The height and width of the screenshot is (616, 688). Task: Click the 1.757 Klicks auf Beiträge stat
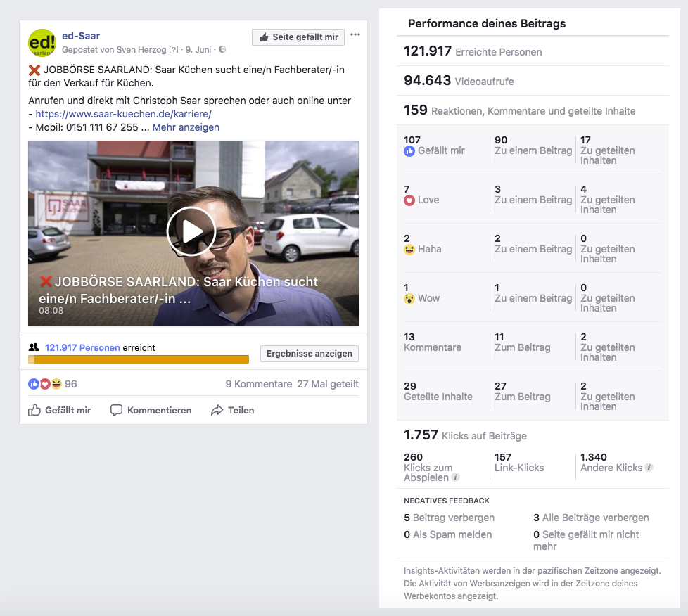click(x=465, y=435)
